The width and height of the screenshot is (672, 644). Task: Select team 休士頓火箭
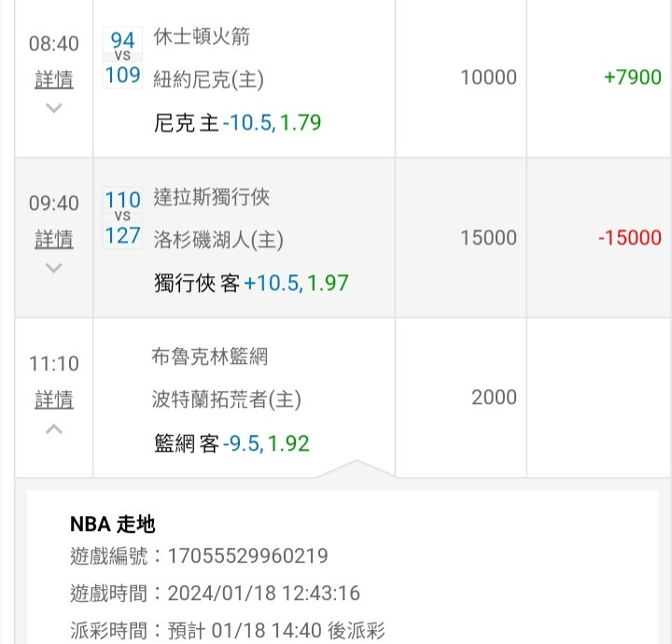pyautogui.click(x=202, y=37)
